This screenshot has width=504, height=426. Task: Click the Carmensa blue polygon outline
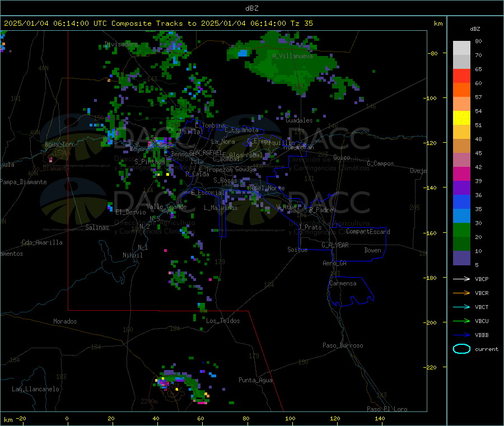coord(351,291)
